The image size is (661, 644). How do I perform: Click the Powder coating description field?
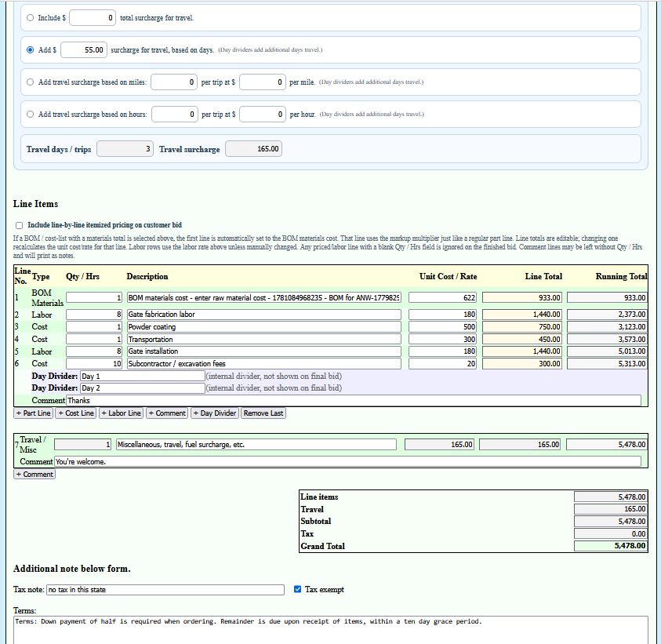coord(264,327)
